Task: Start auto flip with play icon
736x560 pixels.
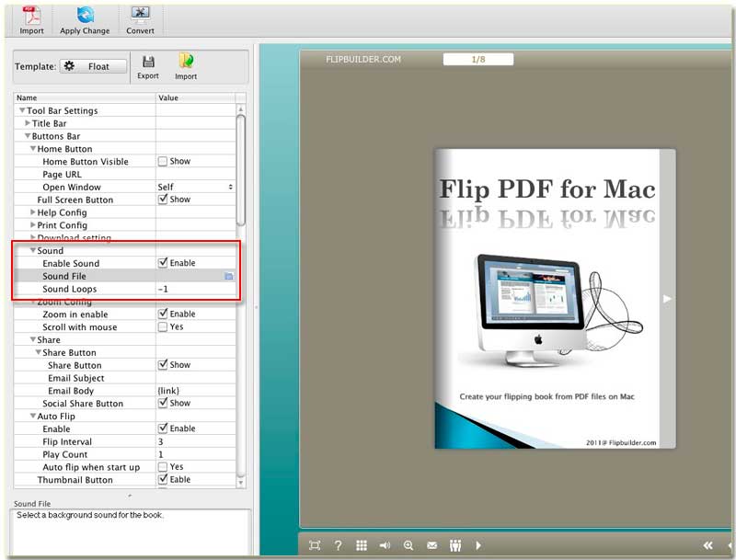Action: (x=478, y=545)
